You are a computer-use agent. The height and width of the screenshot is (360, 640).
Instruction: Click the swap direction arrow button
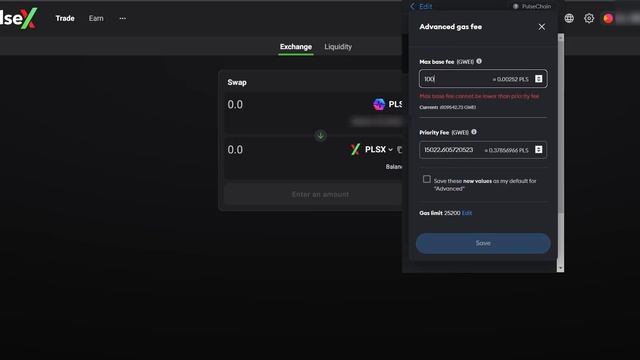click(x=320, y=135)
